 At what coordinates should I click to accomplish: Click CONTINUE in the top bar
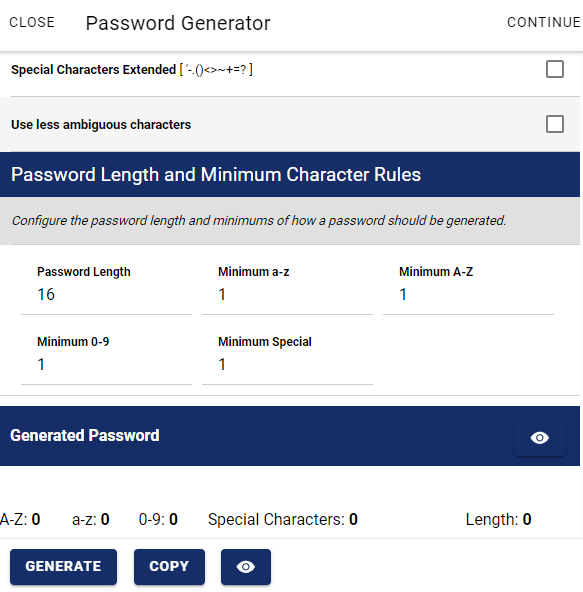tap(543, 22)
